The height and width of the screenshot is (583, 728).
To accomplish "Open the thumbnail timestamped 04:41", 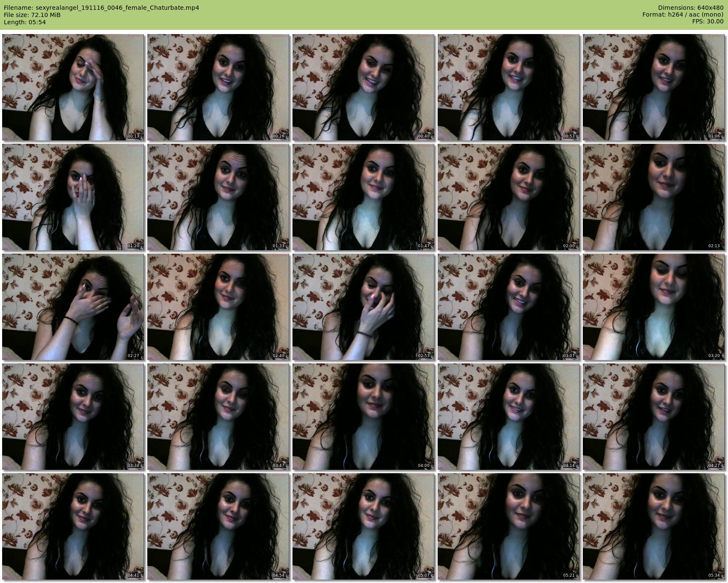I will (73, 526).
